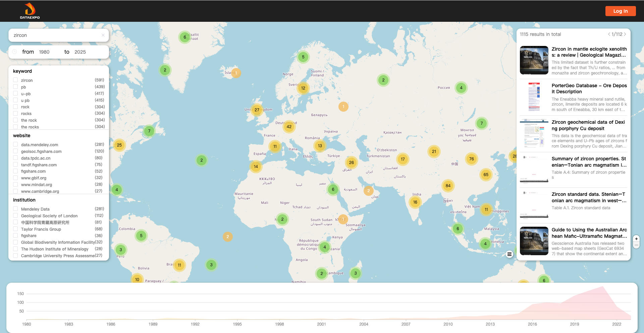
Task: Tick Mendeley Data institution filter
Action: (15, 209)
